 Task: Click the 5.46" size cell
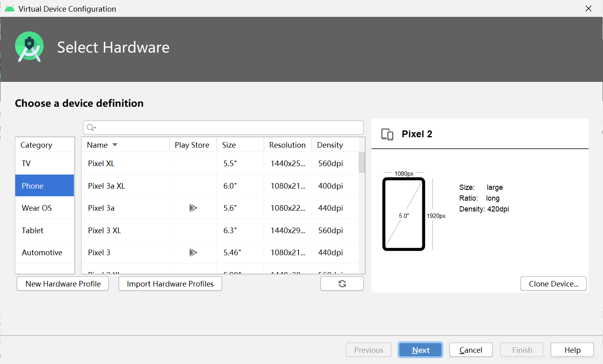coord(240,252)
